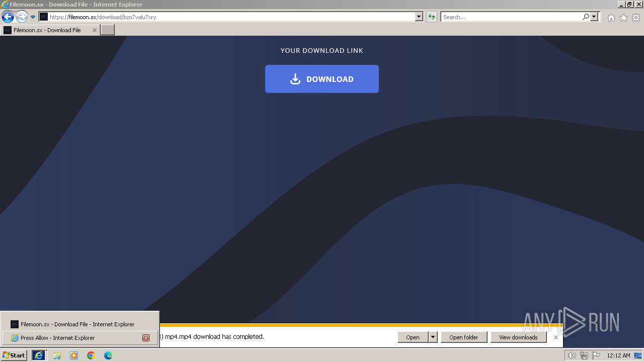Screen dimensions: 644x362
Task: Dismiss the download notification bar
Action: pyautogui.click(x=555, y=337)
